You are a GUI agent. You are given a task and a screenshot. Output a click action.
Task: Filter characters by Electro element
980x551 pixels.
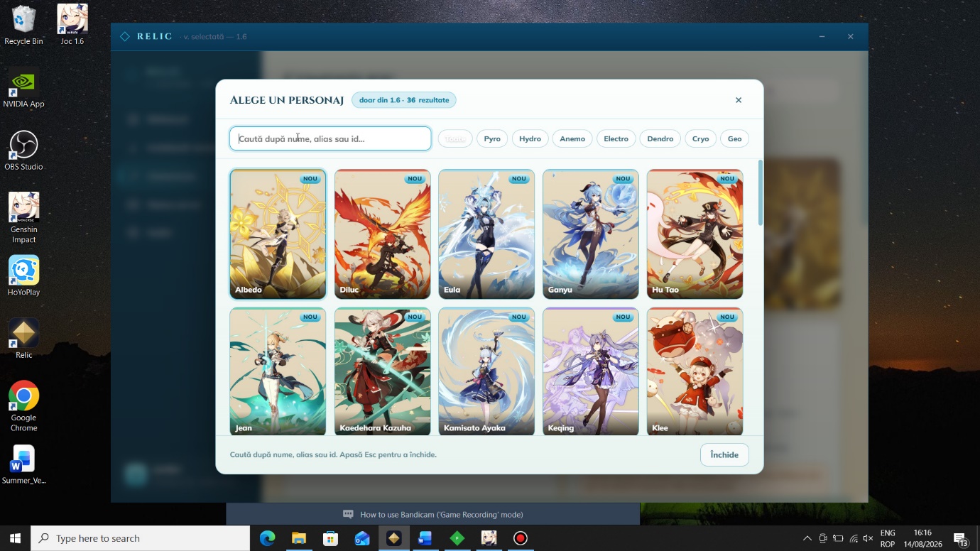(x=616, y=138)
